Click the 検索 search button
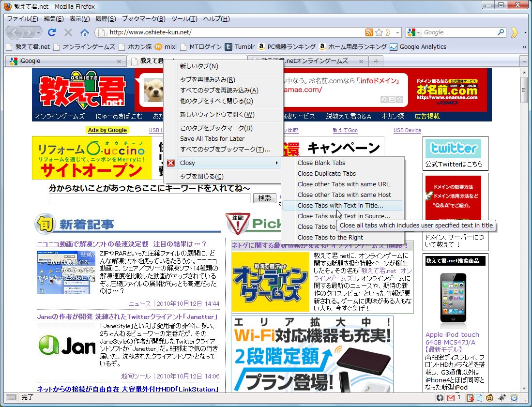The width and height of the screenshot is (532, 407). [265, 198]
